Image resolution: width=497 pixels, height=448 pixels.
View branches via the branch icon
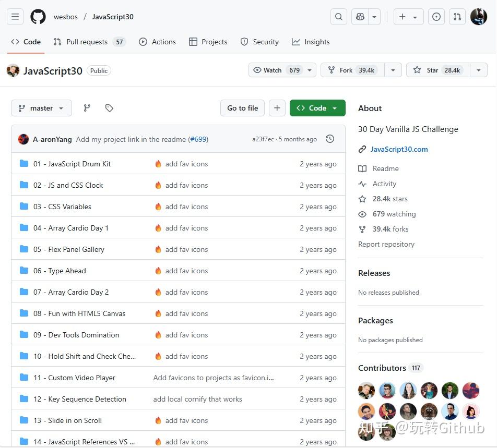click(x=87, y=108)
